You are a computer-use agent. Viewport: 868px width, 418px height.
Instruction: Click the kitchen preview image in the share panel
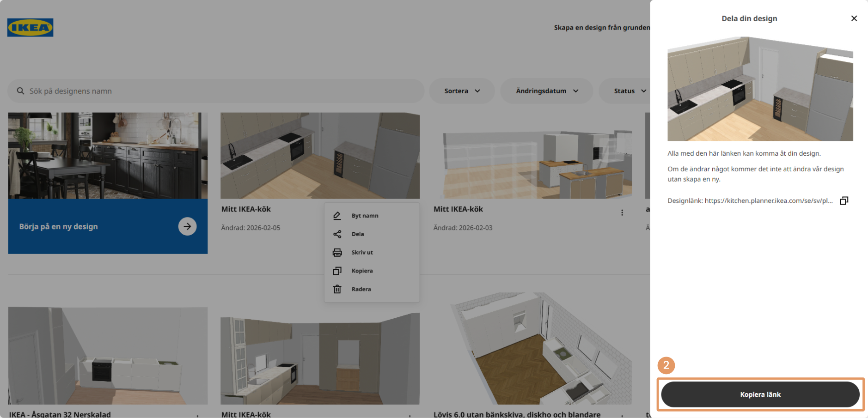point(760,89)
